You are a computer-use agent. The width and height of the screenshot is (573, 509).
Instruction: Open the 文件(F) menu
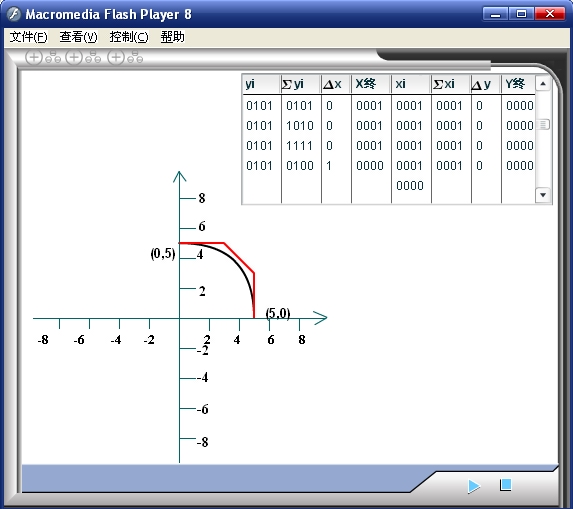coord(28,37)
